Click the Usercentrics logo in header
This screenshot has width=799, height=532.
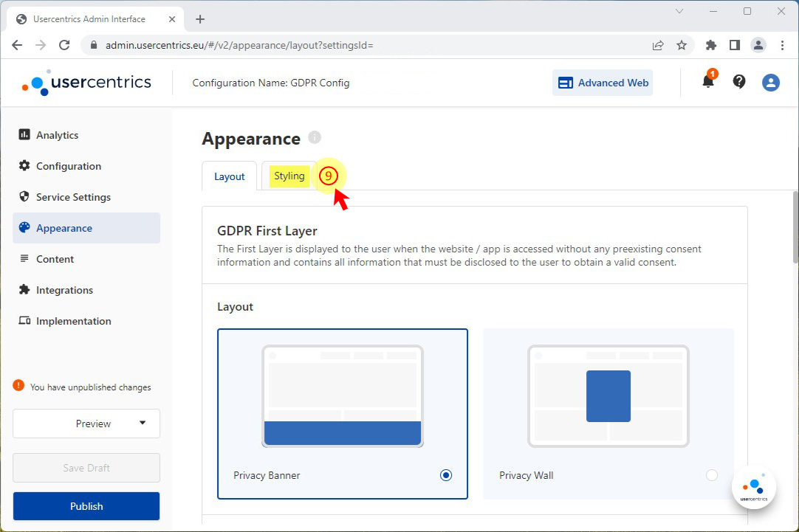(x=87, y=83)
